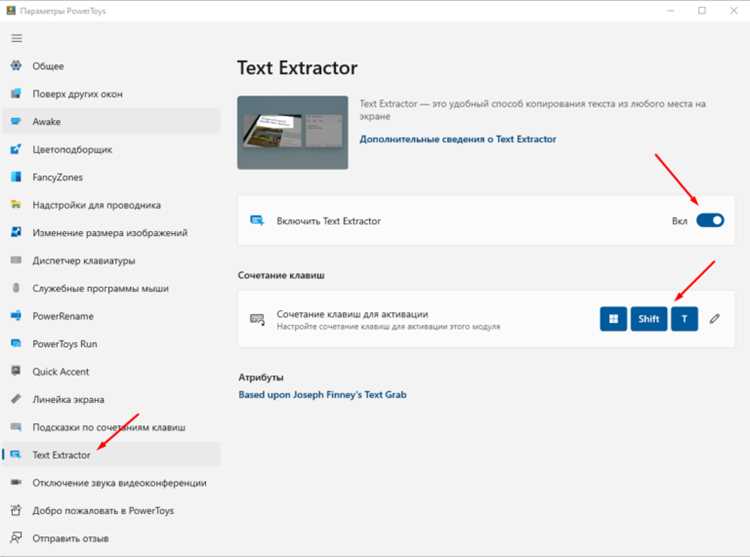Viewport: 750px width, 557px height.
Task: Maximize the PowerToys settings window
Action: coord(702,11)
